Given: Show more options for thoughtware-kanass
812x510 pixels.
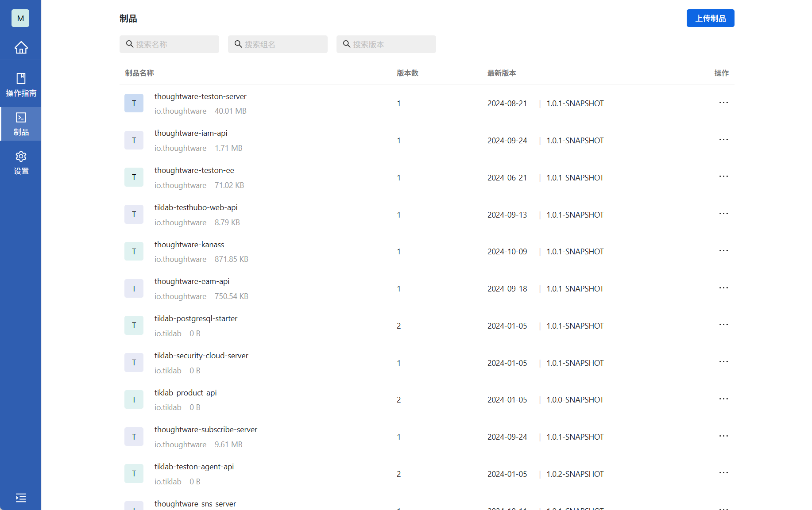Looking at the screenshot, I should coord(723,251).
